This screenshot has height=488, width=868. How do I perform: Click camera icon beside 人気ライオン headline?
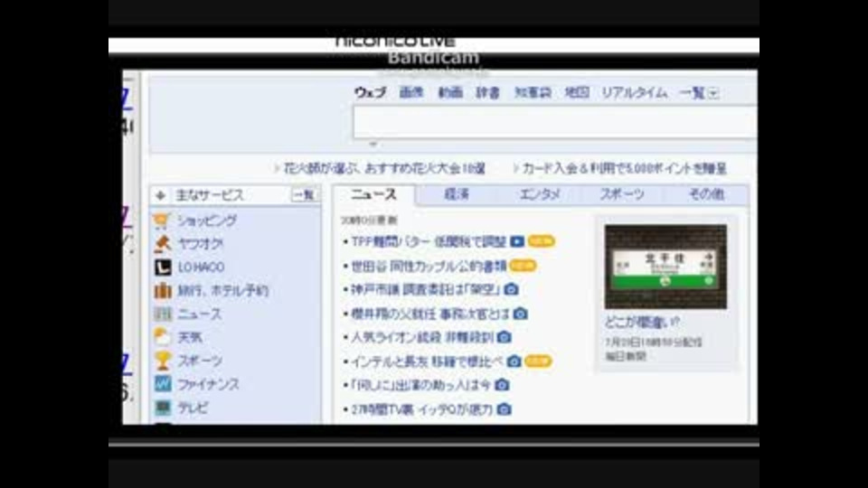click(504, 337)
